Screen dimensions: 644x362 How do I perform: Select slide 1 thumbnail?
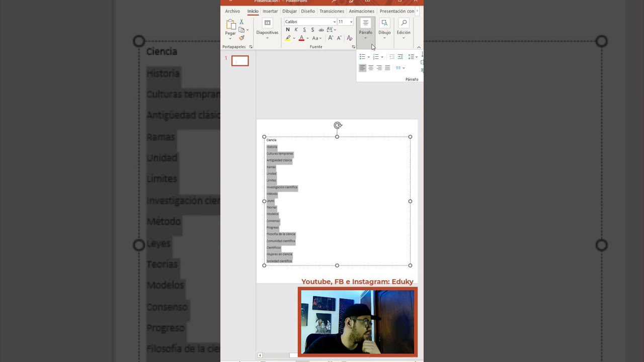coord(240,61)
